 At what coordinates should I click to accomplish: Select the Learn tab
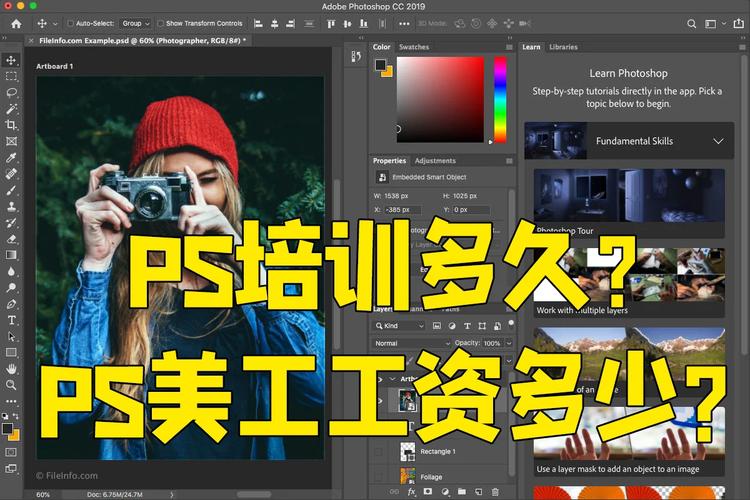[x=531, y=47]
